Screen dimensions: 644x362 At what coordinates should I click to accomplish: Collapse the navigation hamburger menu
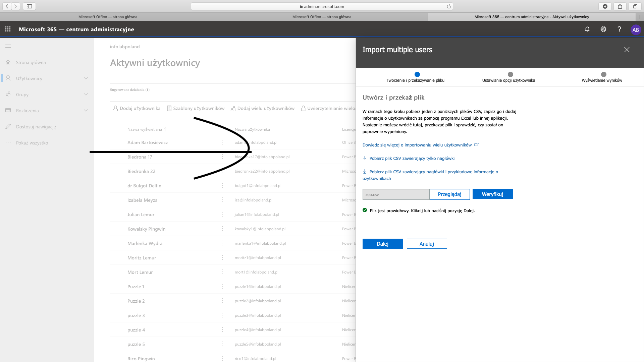8,46
